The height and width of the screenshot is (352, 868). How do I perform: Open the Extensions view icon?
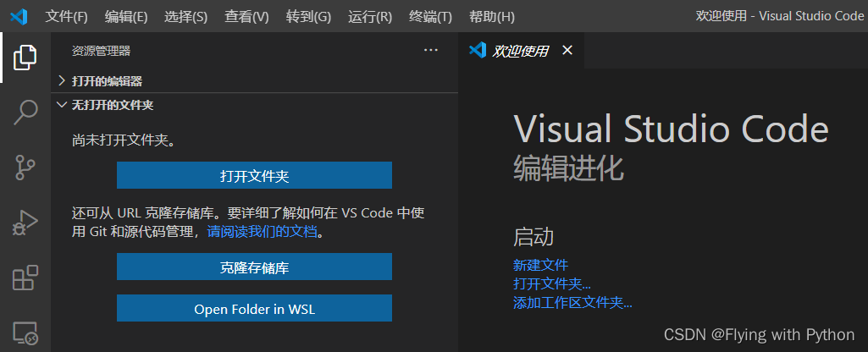pyautogui.click(x=25, y=278)
